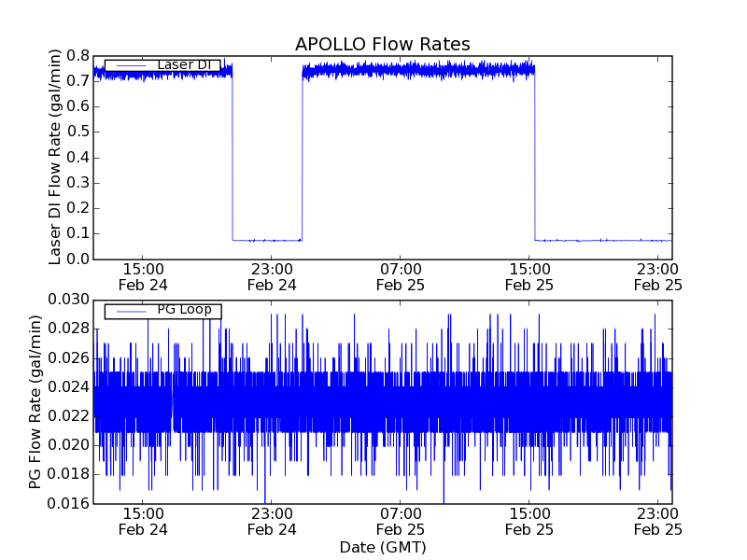Click "23:00 Feb 24" label under bottom chart
The image size is (747, 560).
[x=272, y=522]
